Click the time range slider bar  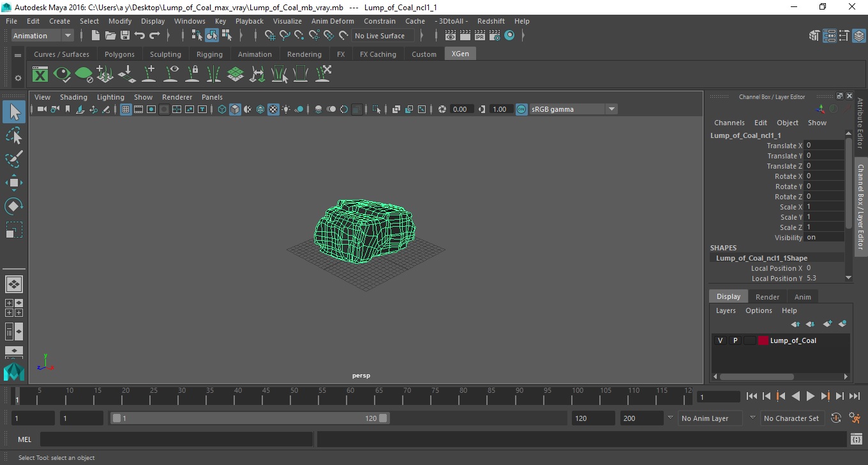pyautogui.click(x=250, y=418)
